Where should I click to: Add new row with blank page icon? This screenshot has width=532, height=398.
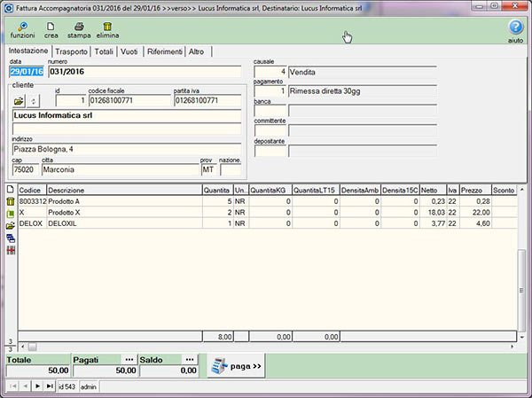click(x=11, y=190)
